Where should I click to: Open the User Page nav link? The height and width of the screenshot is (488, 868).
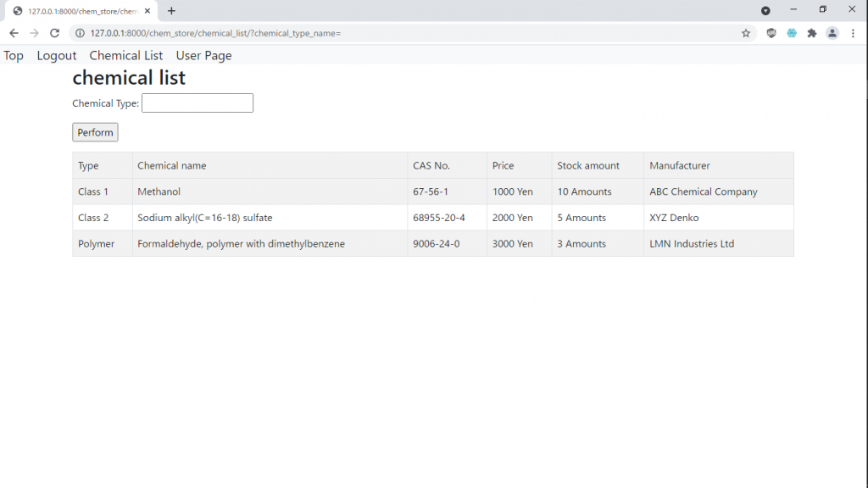tap(203, 56)
